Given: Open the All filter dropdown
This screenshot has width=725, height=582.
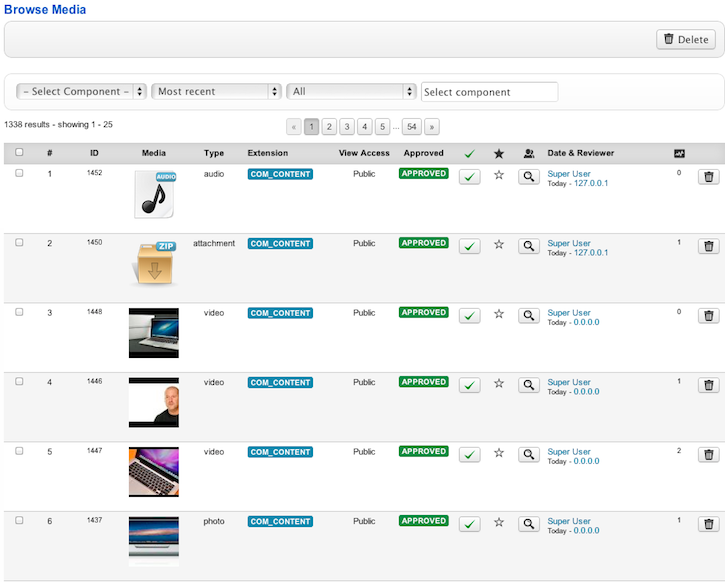Looking at the screenshot, I should pos(351,91).
